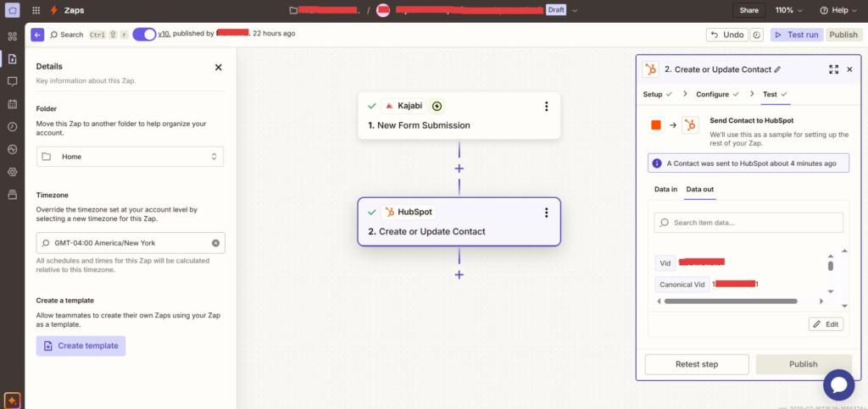Click Publish in the top toolbar
The width and height of the screenshot is (868, 409).
click(x=843, y=35)
